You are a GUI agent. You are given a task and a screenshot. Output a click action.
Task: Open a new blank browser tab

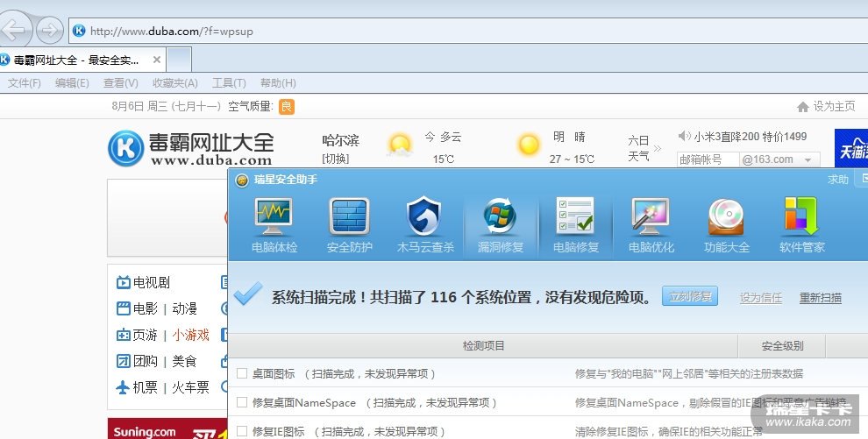179,60
